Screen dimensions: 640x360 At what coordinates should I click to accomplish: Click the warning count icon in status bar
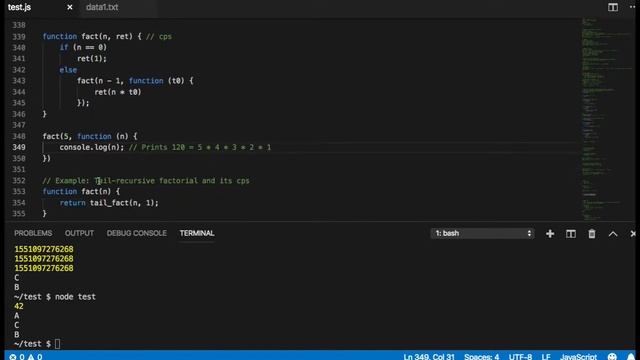[x=31, y=357]
